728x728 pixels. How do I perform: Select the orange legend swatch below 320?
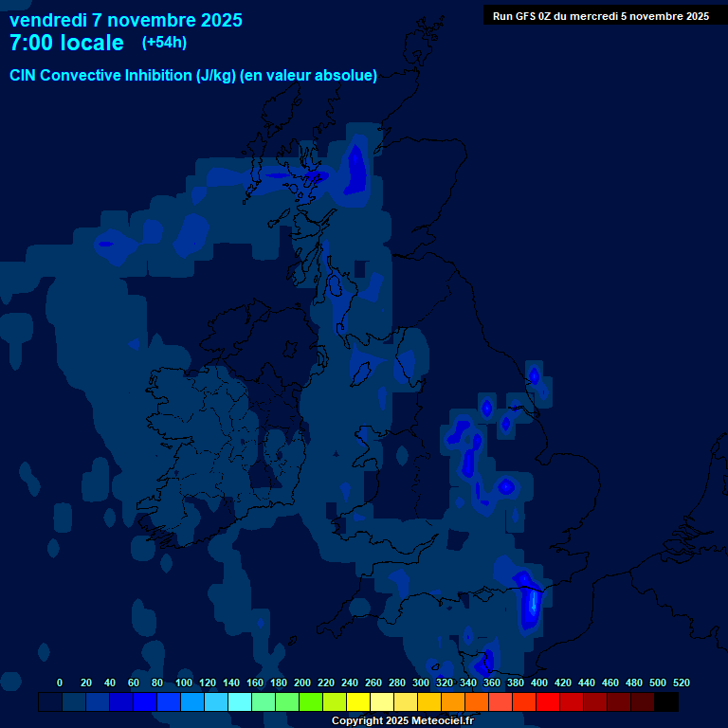pos(453,702)
